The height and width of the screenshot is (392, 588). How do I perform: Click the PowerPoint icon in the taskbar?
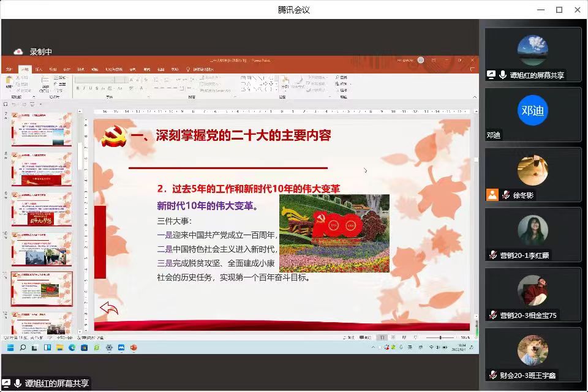click(x=134, y=347)
